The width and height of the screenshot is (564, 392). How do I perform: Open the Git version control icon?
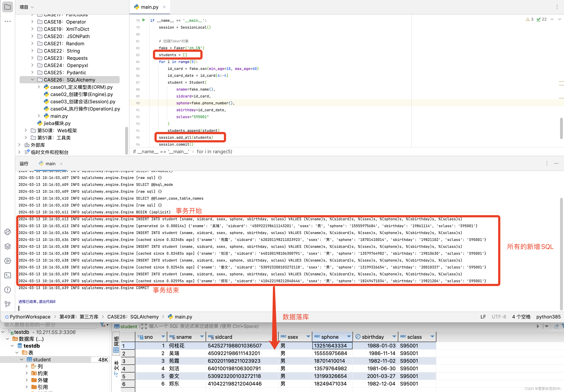(8, 304)
